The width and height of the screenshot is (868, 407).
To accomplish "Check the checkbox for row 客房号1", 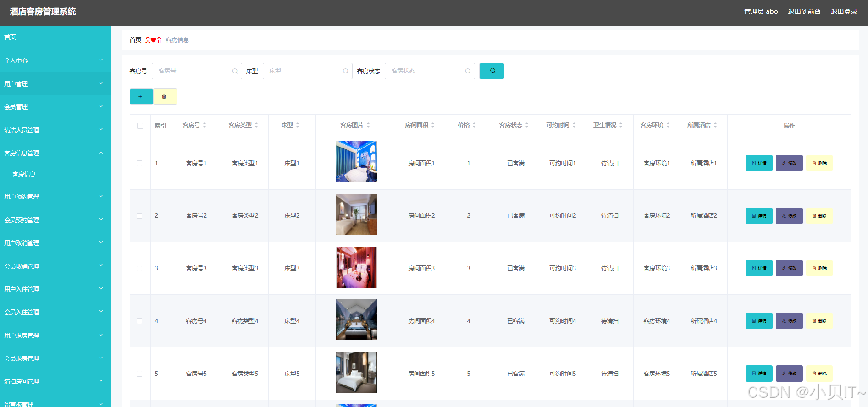I will click(139, 164).
